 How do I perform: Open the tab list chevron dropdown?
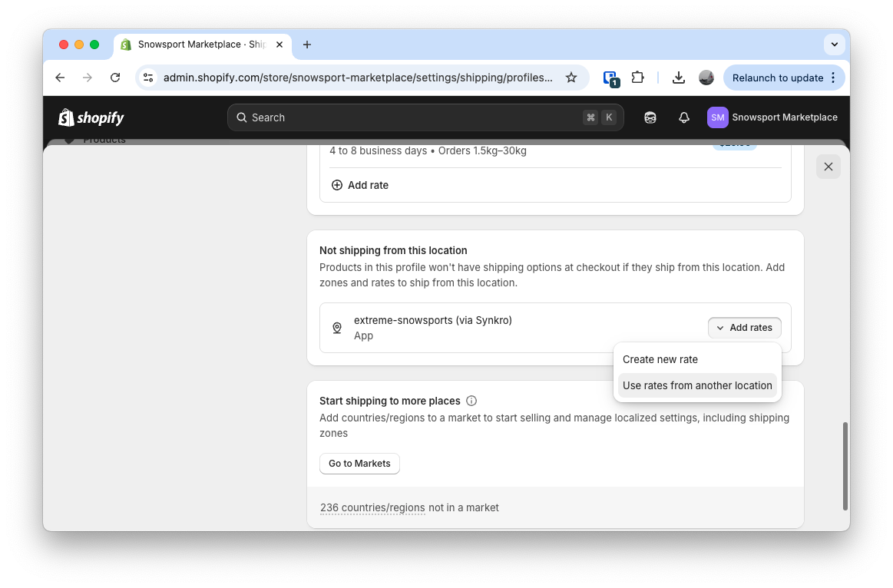[834, 45]
